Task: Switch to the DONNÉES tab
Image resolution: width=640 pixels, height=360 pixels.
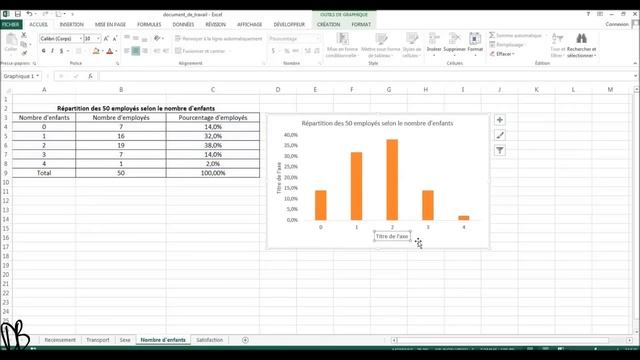Action: (183, 24)
